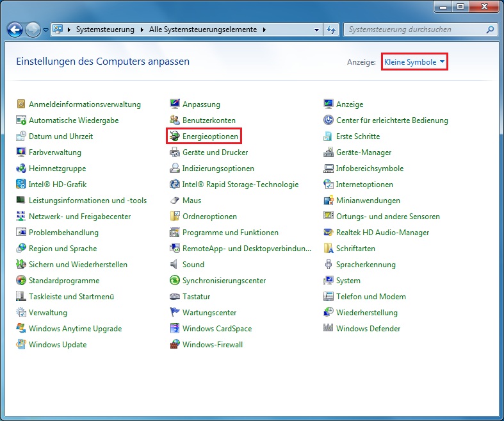Open the Erste Schritte link
Image resolution: width=504 pixels, height=421 pixels.
click(358, 136)
